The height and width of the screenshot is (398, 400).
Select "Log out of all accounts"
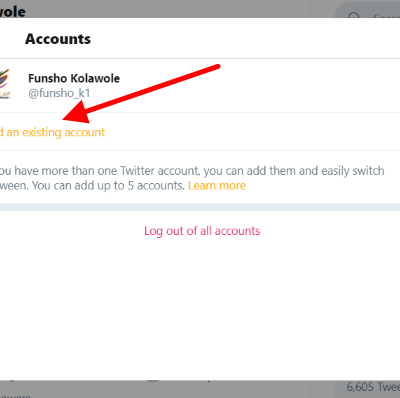coord(202,231)
